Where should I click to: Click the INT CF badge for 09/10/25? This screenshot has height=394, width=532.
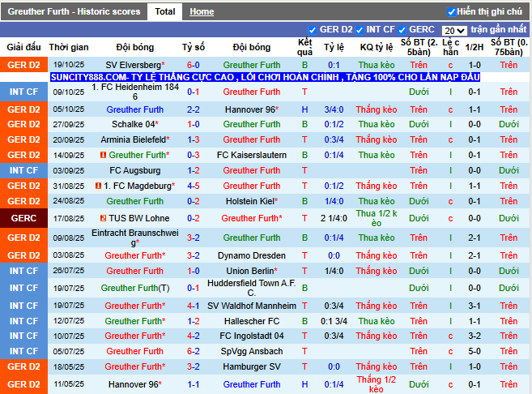coord(23,92)
